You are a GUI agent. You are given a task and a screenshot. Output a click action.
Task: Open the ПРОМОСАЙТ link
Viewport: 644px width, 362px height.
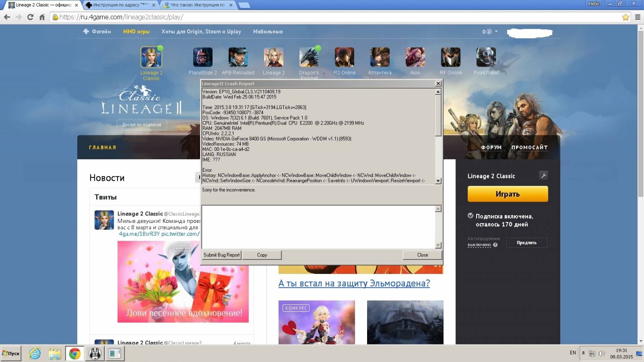coord(529,147)
